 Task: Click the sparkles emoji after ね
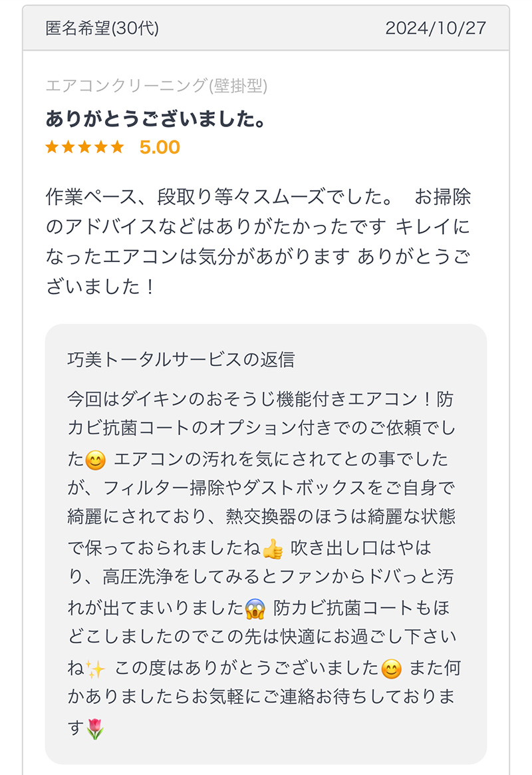pyautogui.click(x=95, y=669)
